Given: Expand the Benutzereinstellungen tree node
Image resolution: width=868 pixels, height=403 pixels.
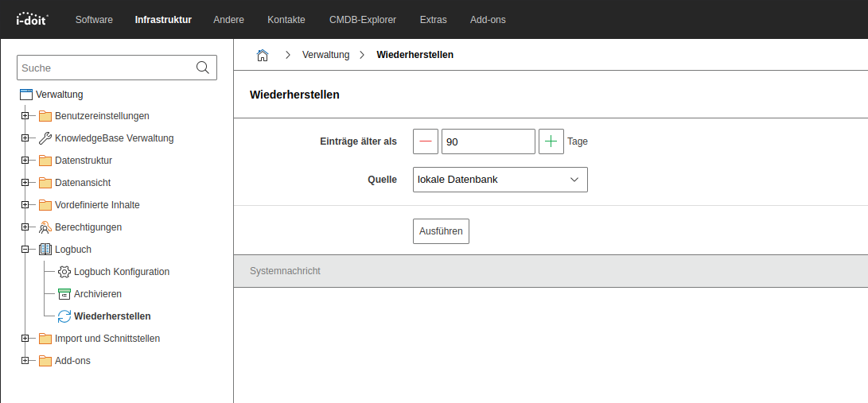Looking at the screenshot, I should coord(25,116).
